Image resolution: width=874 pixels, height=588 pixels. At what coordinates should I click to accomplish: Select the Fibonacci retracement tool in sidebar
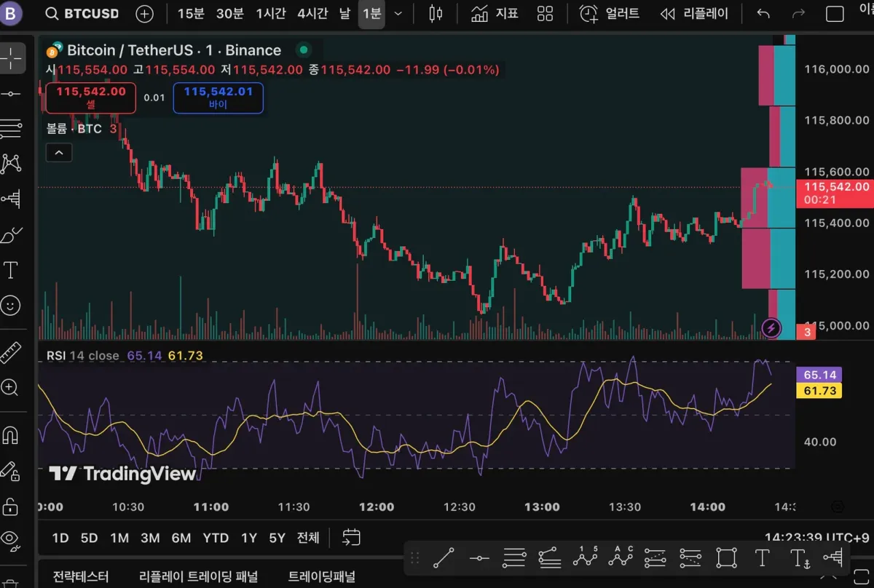tap(11, 128)
